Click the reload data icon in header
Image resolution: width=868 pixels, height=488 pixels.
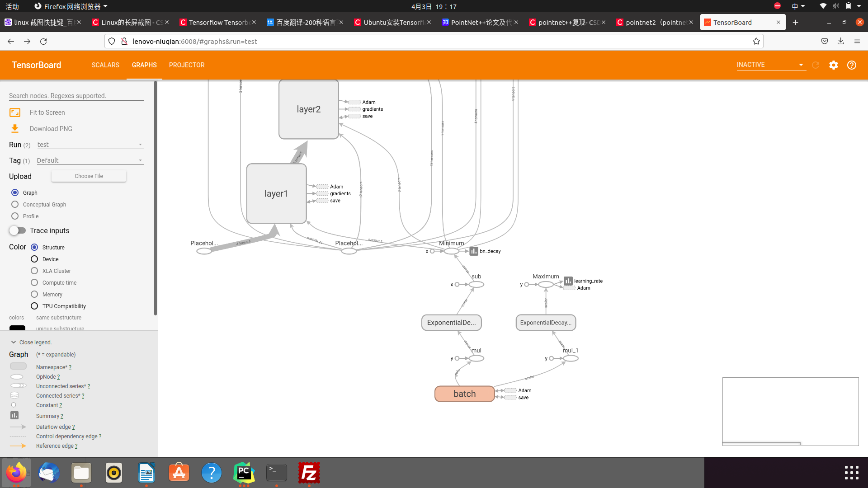[x=816, y=65]
